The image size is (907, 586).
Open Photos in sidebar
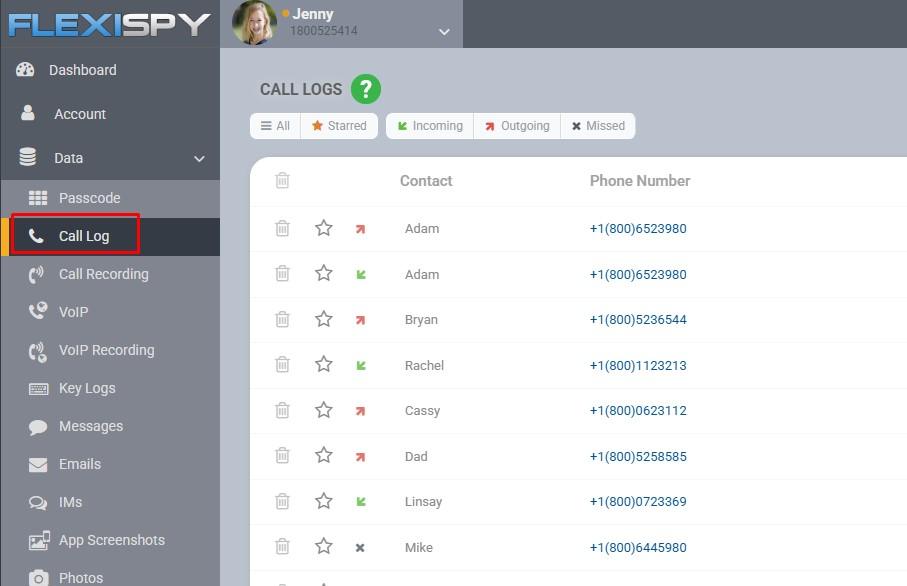coord(81,578)
